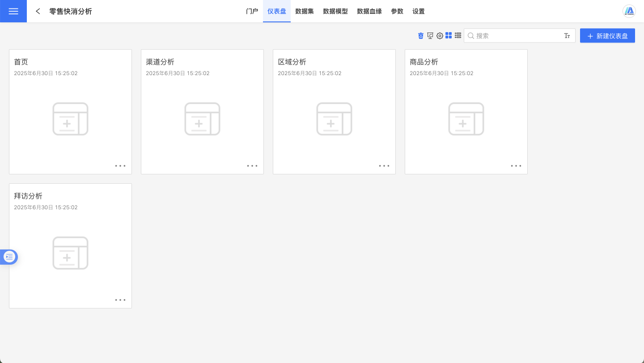Viewport: 644px width, 363px height.
Task: Open the recycle bin icon
Action: click(x=420, y=36)
